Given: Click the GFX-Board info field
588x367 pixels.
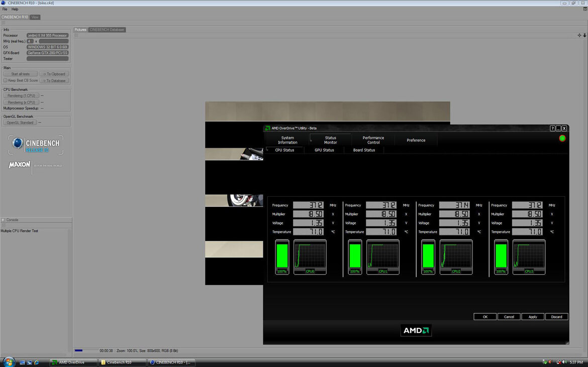Looking at the screenshot, I should tap(47, 53).
